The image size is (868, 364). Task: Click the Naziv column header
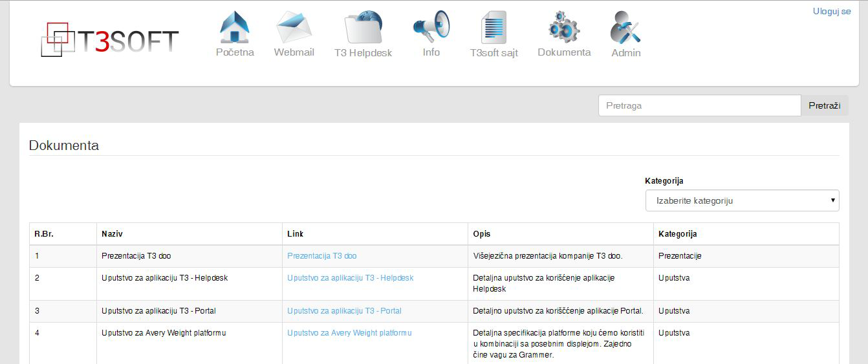112,234
